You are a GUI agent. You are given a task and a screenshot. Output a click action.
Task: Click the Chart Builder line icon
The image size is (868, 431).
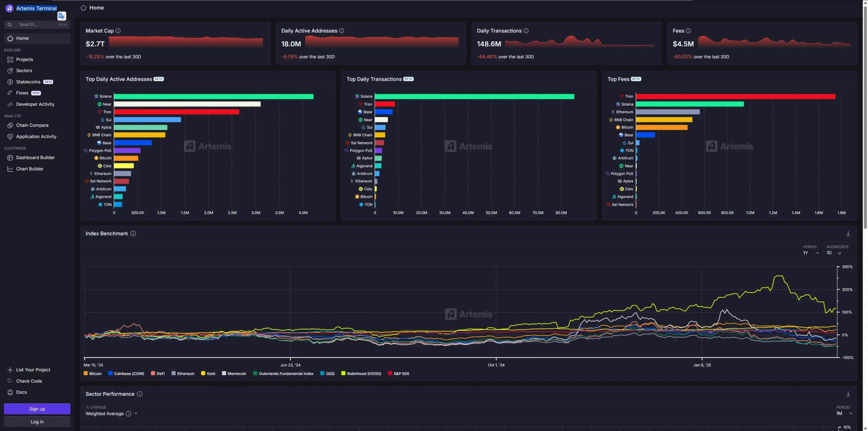click(10, 169)
